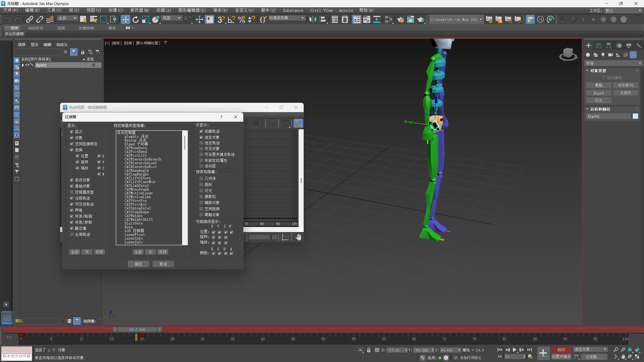The width and height of the screenshot is (644, 362).
Task: Go to the start frame
Action: [x=500, y=350]
